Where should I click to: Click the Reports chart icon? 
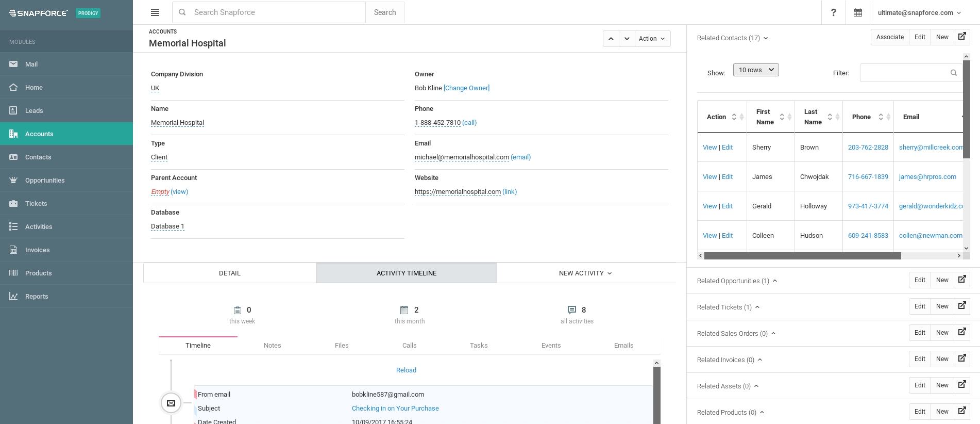[x=13, y=296]
